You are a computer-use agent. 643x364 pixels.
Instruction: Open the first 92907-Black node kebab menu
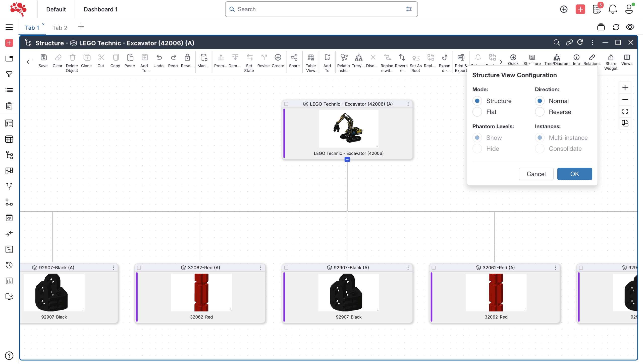click(x=114, y=268)
